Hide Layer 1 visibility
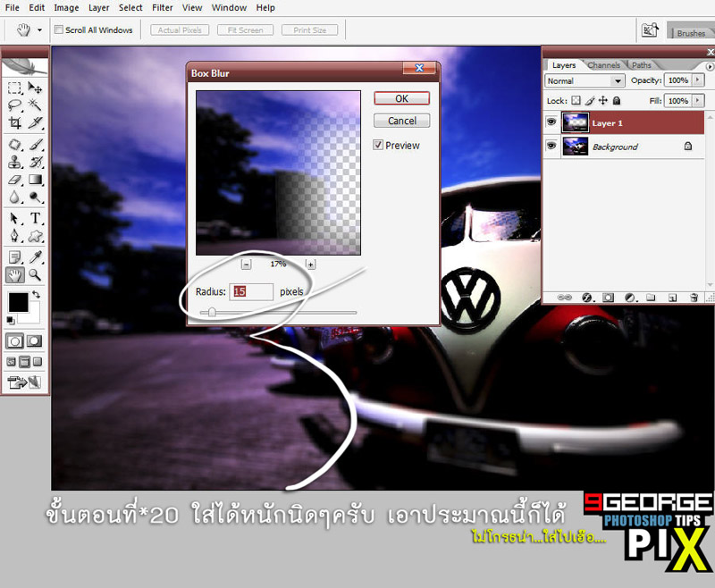This screenshot has height=588, width=715. click(551, 122)
